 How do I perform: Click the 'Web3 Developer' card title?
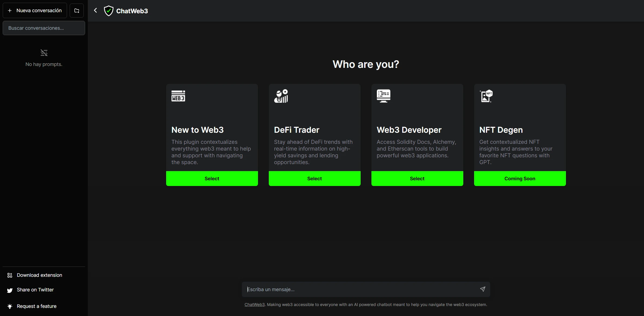(x=409, y=130)
